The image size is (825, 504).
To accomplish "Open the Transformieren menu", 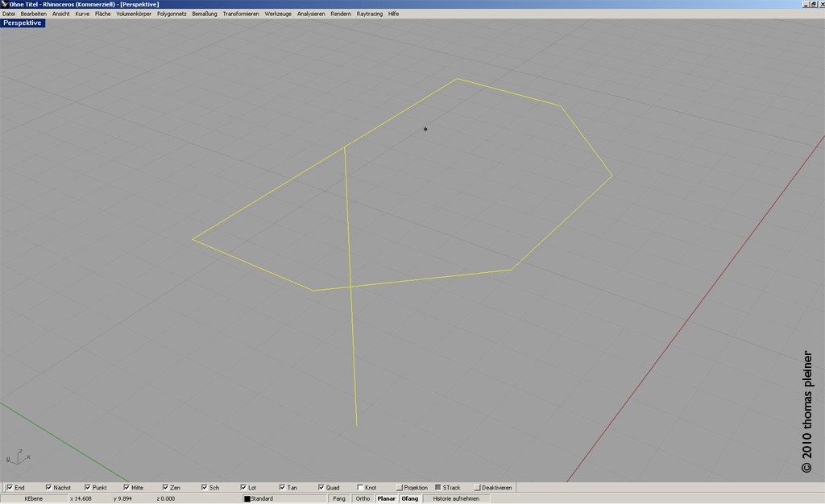I will (240, 14).
